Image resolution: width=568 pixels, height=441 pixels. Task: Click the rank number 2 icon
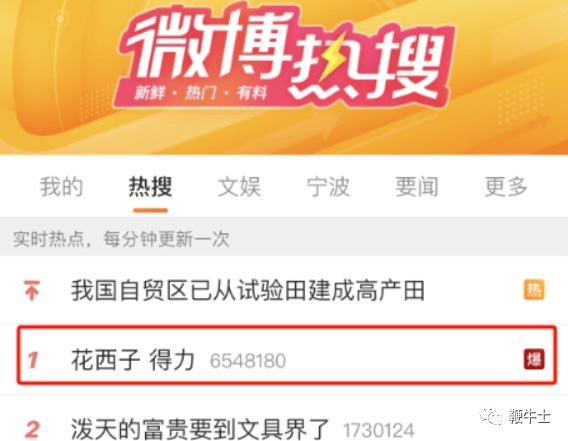[33, 430]
